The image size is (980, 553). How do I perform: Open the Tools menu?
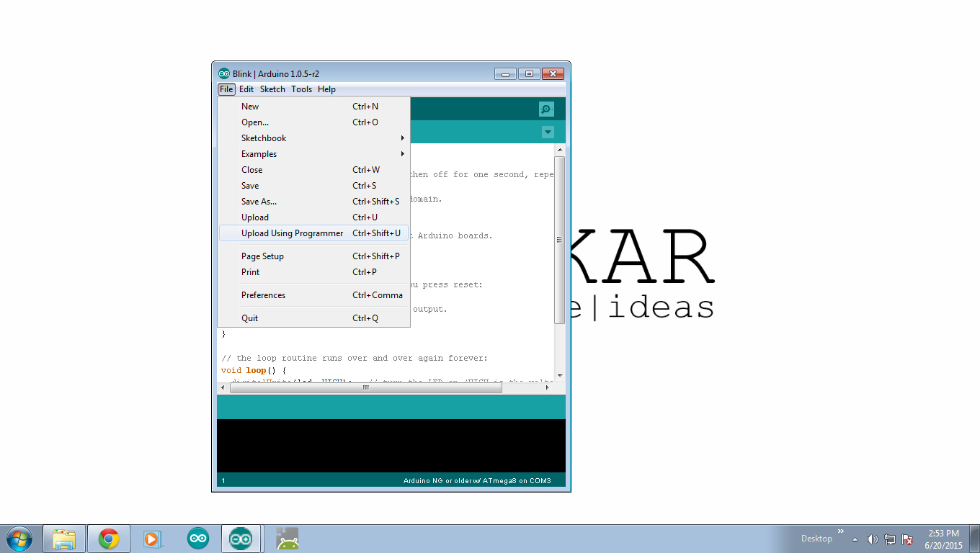(301, 89)
